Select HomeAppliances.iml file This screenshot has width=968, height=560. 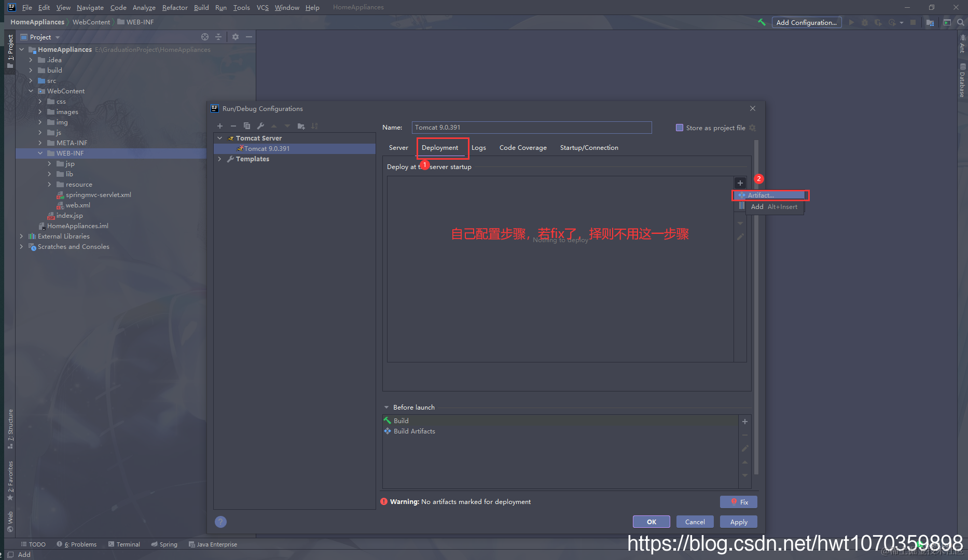point(78,226)
